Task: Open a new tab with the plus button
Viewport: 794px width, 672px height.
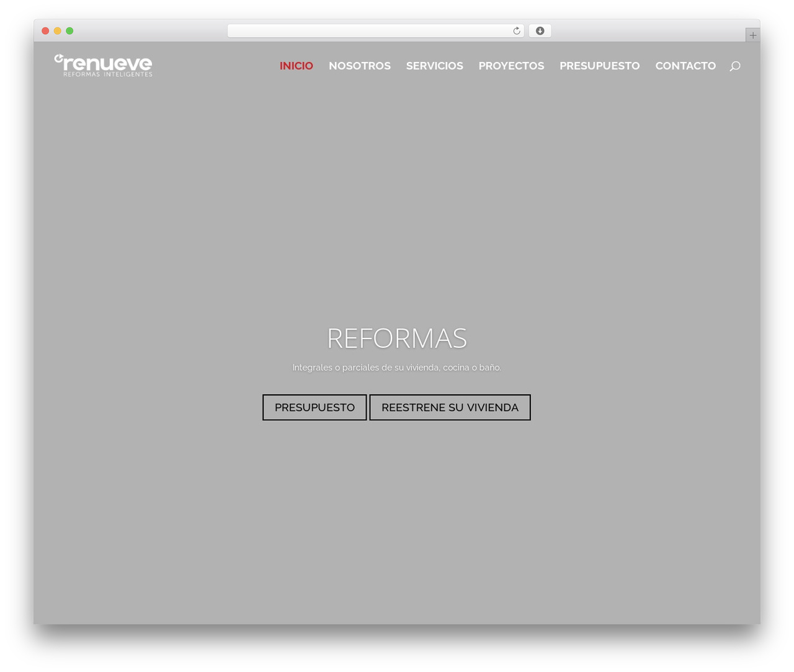Action: (752, 35)
